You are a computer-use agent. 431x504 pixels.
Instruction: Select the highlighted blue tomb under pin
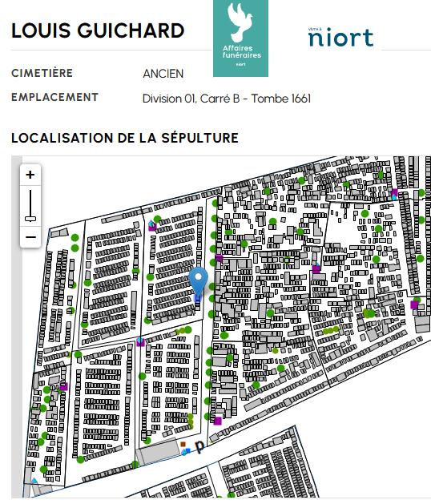[198, 298]
